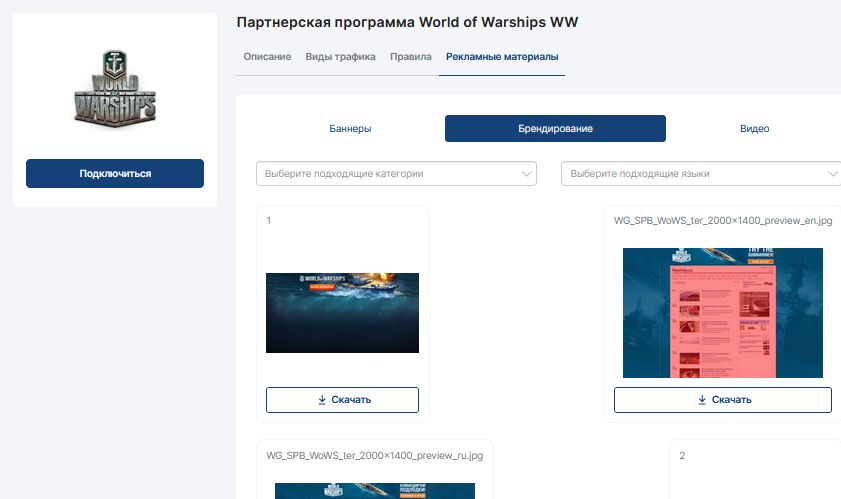This screenshot has width=841, height=499.
Task: Select the Брендирование section
Action: pyautogui.click(x=555, y=128)
